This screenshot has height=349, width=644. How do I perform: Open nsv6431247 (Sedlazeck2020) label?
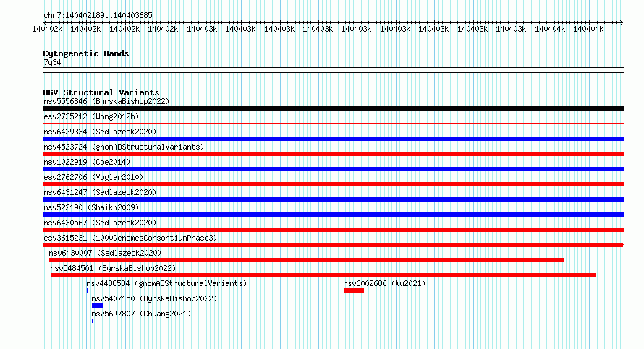(100, 192)
